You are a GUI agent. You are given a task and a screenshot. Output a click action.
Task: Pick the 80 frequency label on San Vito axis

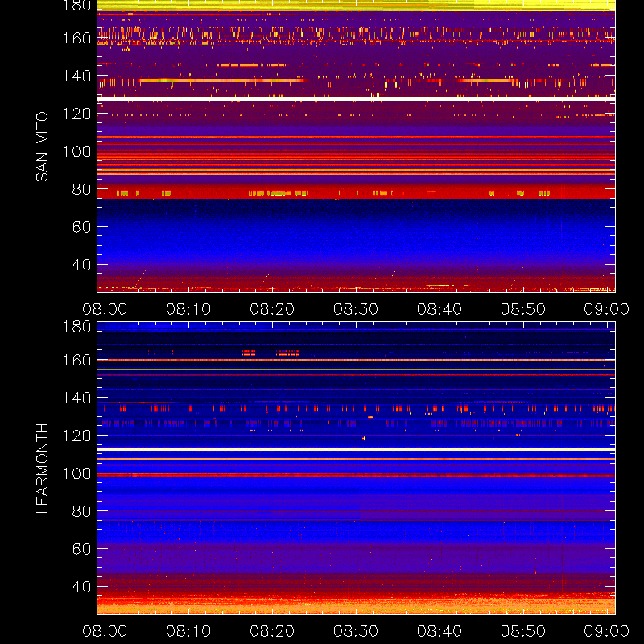pos(82,189)
